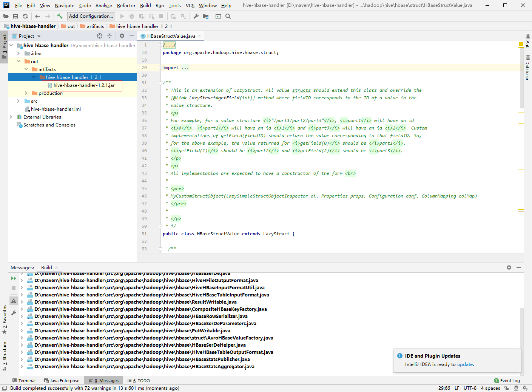Open the Add Configuration dropdown
Image resolution: width=532 pixels, height=392 pixels.
(x=91, y=16)
